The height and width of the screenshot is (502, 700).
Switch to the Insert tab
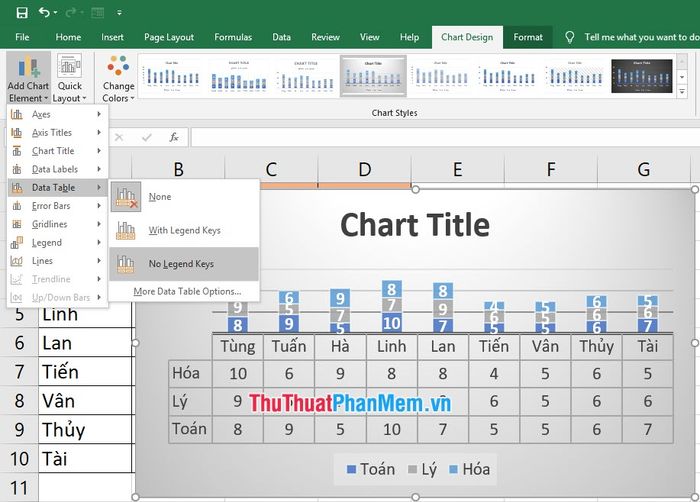(x=112, y=37)
